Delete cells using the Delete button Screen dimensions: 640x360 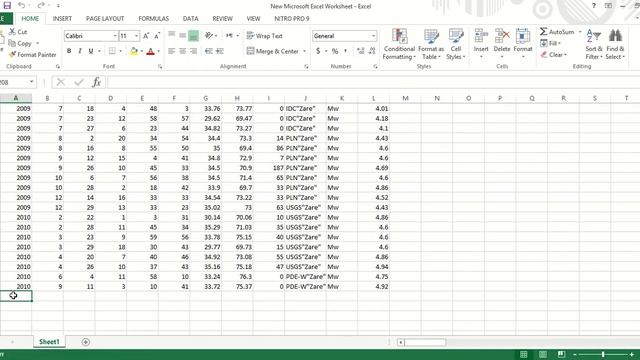pos(502,43)
